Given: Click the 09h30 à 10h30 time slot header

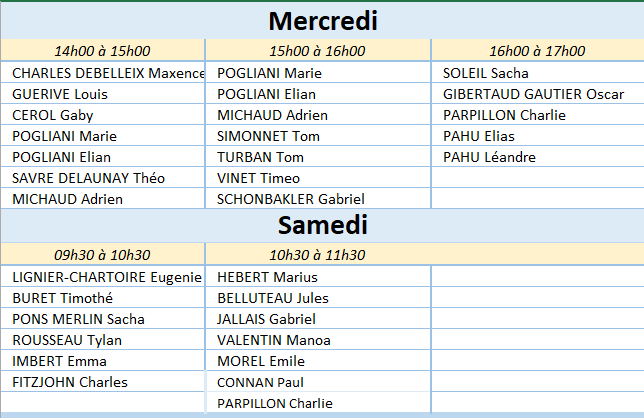Looking at the screenshot, I should (103, 255).
